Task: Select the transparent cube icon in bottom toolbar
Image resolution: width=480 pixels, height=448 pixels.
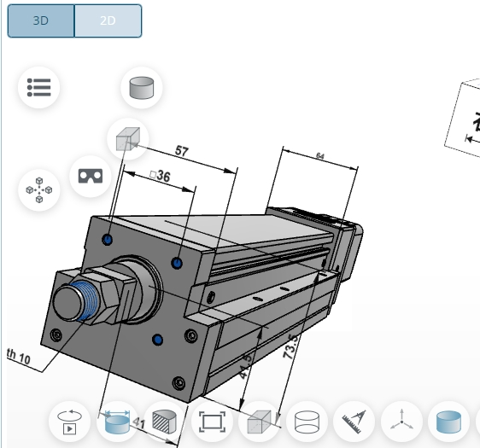Action: click(260, 422)
